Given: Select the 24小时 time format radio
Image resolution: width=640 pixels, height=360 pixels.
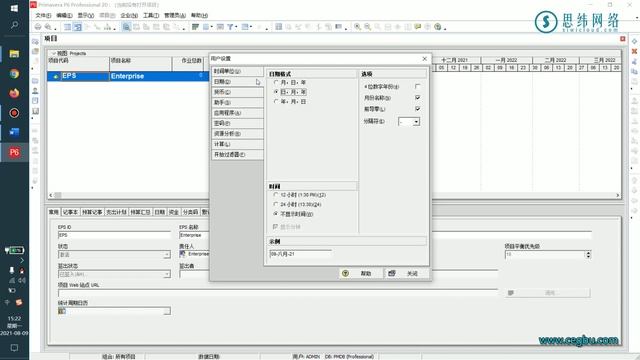Looking at the screenshot, I should (x=276, y=204).
